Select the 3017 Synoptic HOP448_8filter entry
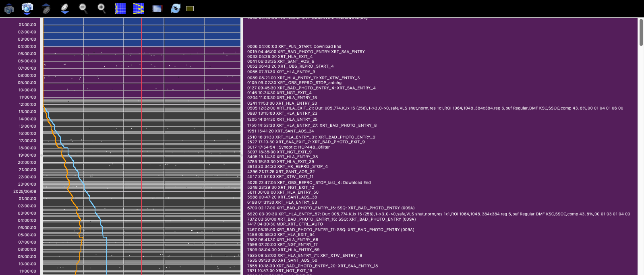Screen dimensions: 644x275 [x=288, y=147]
